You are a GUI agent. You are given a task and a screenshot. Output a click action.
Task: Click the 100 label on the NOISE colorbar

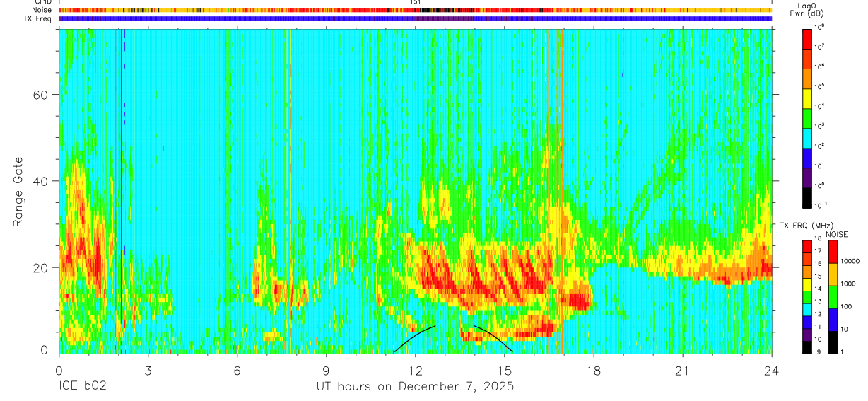click(x=846, y=306)
